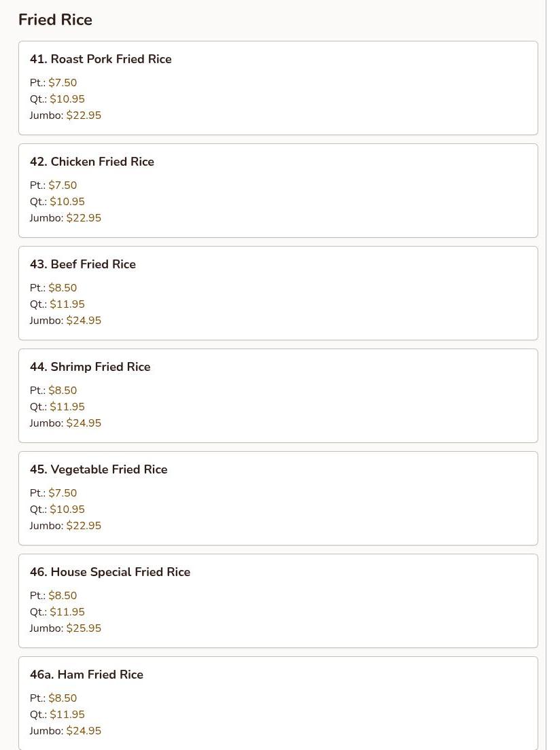
Task: Pick the Jumbo price for Shrimp Fried Rice
Action: click(x=84, y=423)
